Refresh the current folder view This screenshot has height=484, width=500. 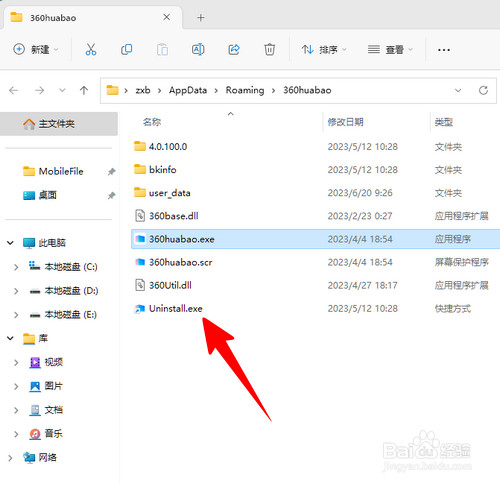483,90
